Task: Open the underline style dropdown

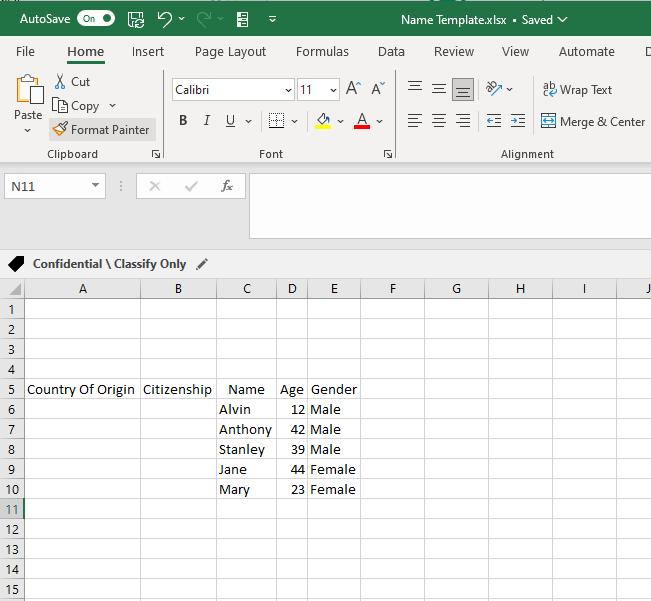Action: (x=248, y=121)
